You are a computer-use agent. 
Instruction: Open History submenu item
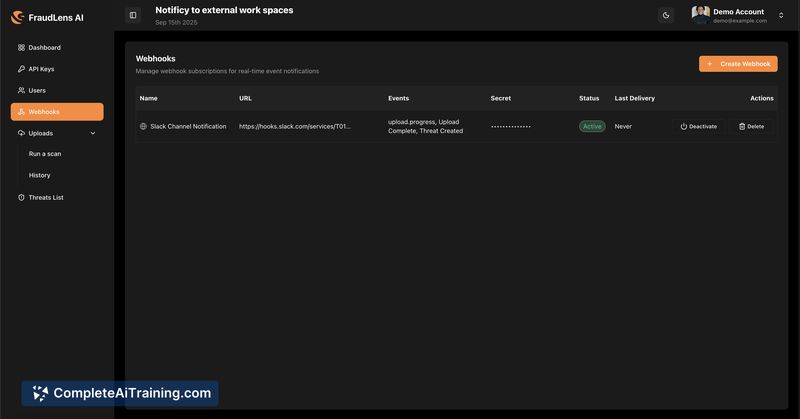click(x=39, y=175)
